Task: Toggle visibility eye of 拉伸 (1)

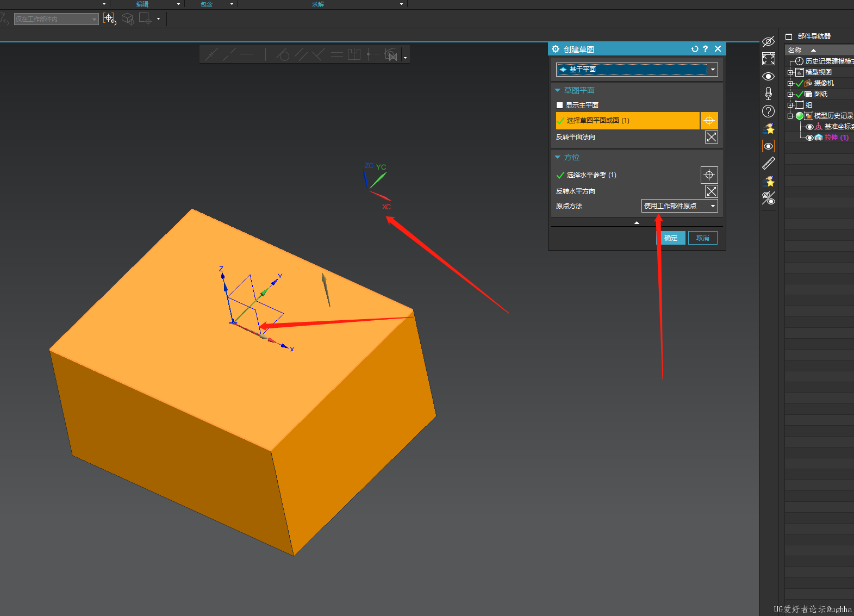Action: coord(809,138)
